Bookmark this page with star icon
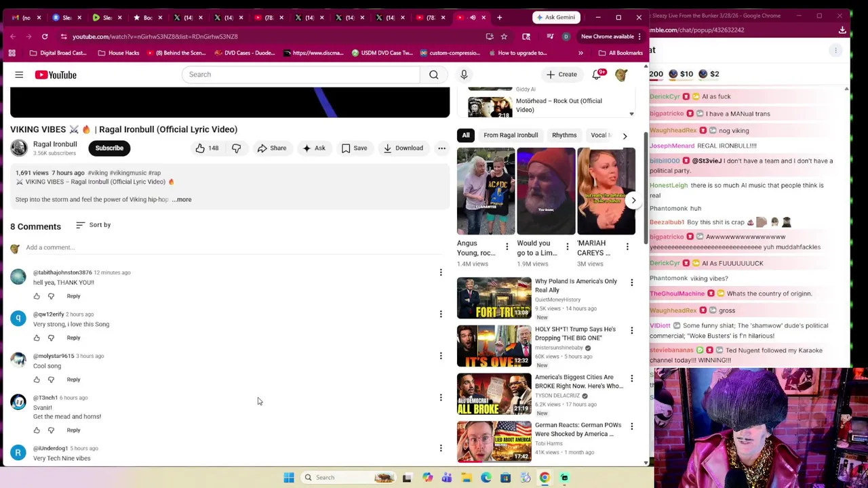 tap(504, 37)
